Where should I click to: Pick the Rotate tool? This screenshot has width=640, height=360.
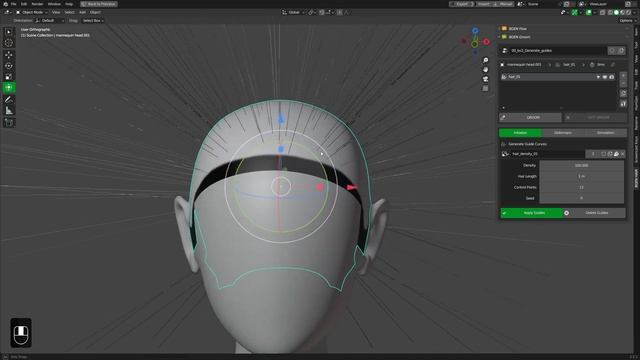tap(9, 66)
